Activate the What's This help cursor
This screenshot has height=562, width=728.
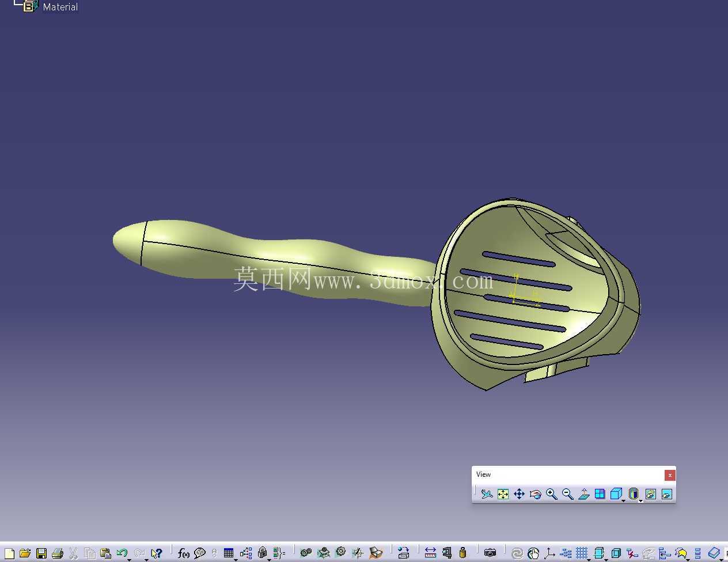(156, 553)
